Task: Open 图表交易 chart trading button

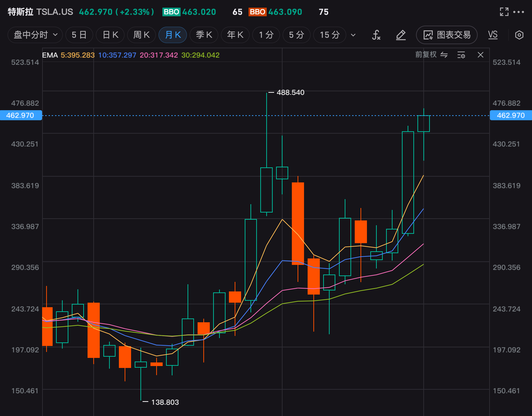Action: (x=446, y=35)
